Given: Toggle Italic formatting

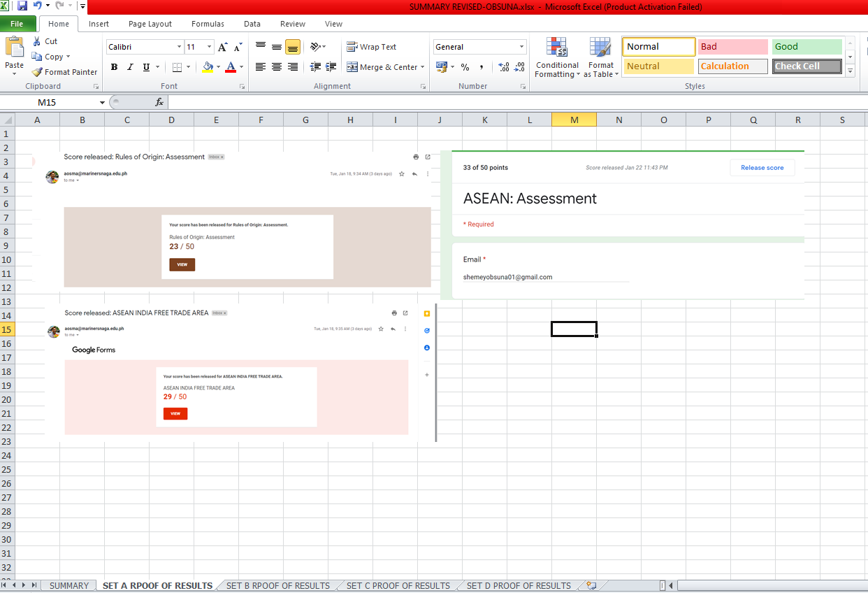Looking at the screenshot, I should click(130, 67).
